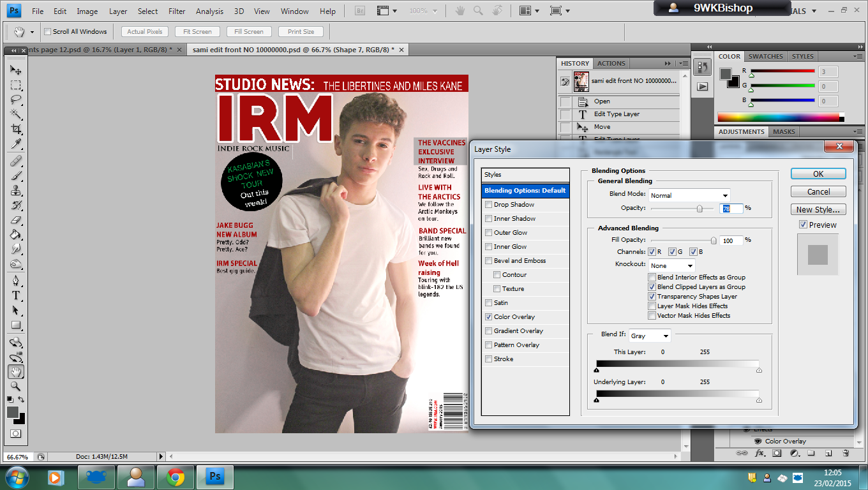Open the Knockout dropdown
Viewport: 868px width, 490px height.
click(x=672, y=265)
